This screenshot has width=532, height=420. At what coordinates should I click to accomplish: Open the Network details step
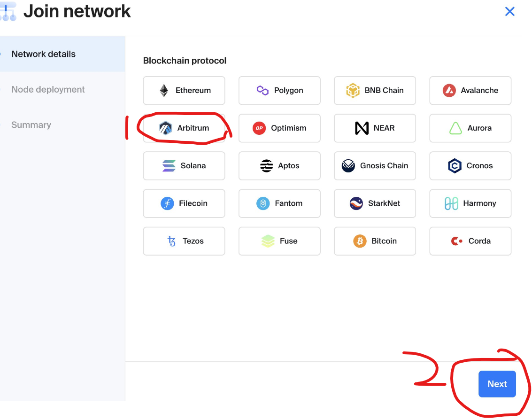(43, 54)
